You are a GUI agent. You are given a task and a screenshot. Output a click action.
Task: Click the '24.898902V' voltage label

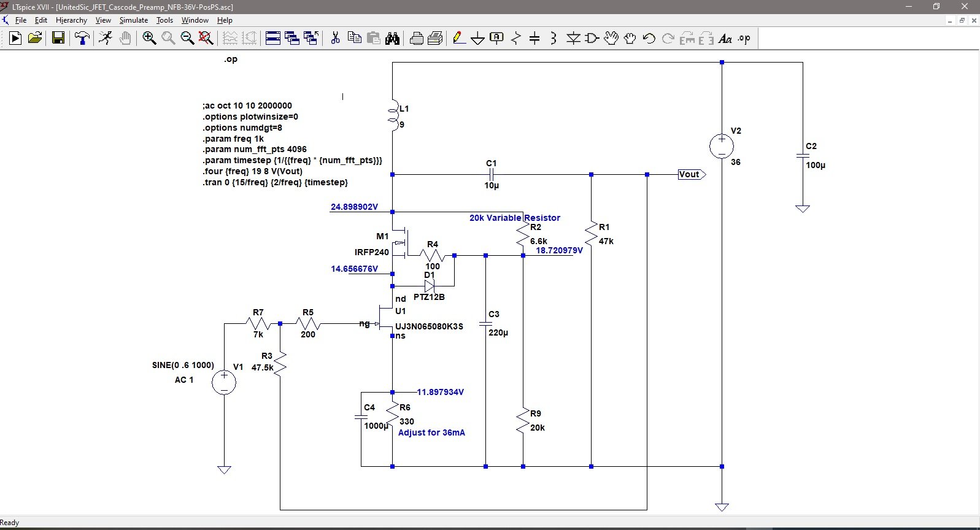tap(355, 207)
